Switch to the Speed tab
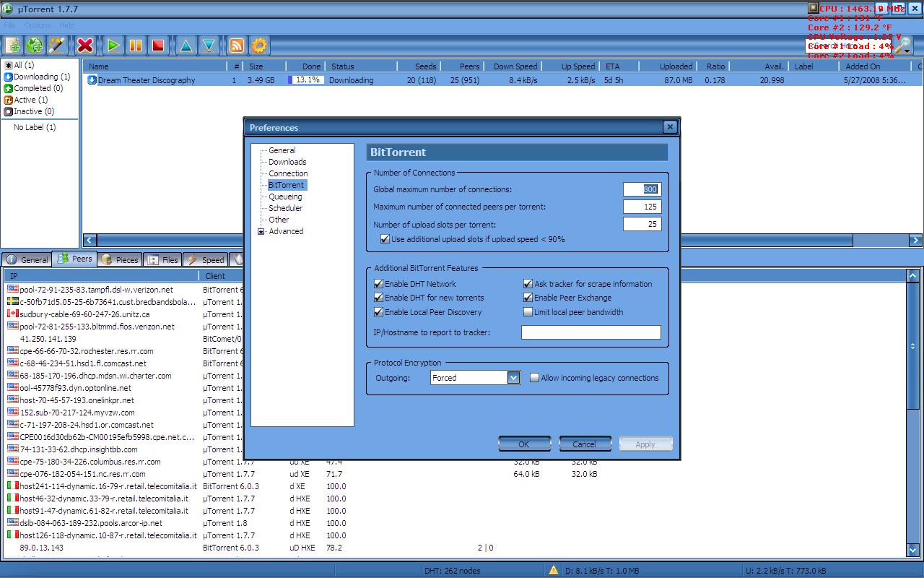Image resolution: width=924 pixels, height=578 pixels. 206,259
